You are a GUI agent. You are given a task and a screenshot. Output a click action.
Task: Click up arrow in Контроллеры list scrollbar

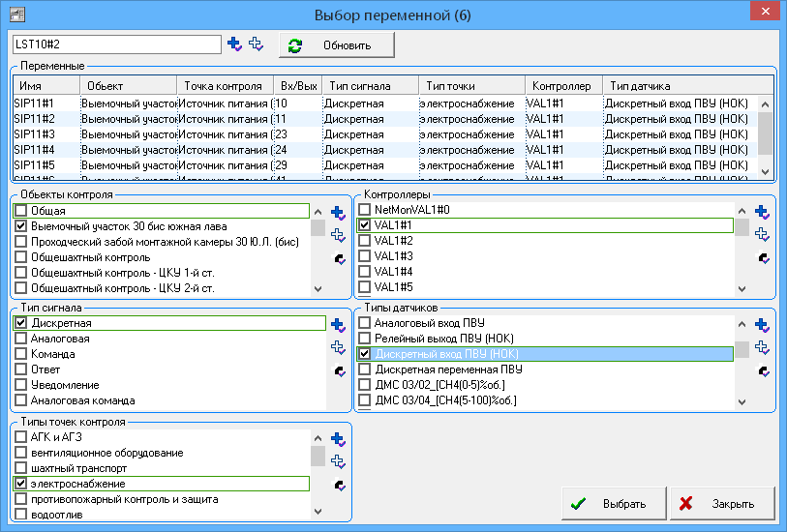coord(742,211)
